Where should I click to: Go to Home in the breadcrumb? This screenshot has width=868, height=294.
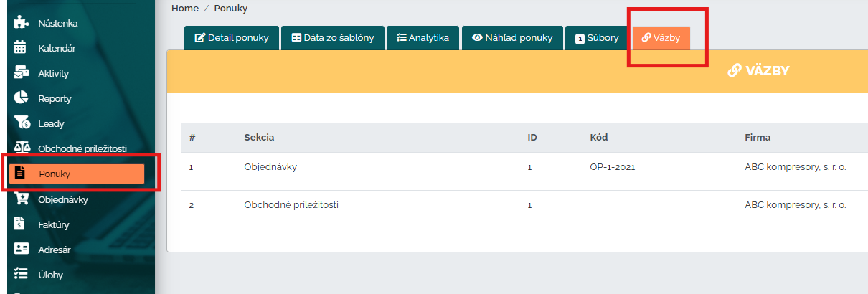pos(185,8)
